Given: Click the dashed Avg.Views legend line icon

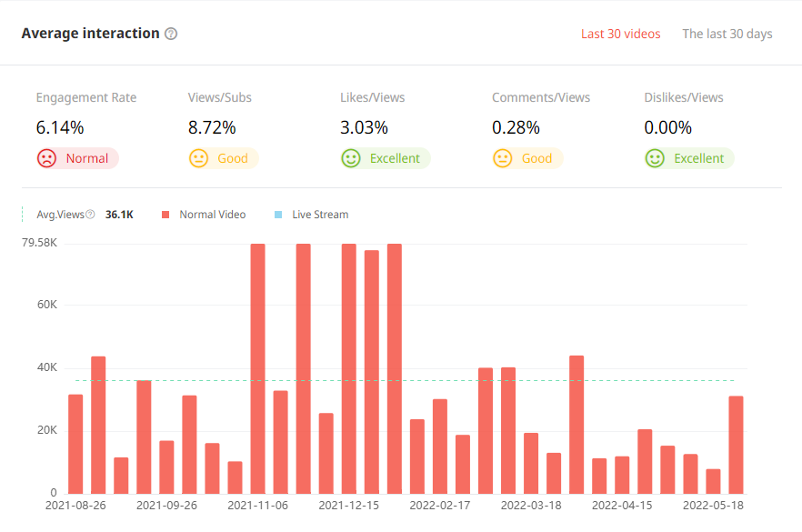Looking at the screenshot, I should pos(24,215).
